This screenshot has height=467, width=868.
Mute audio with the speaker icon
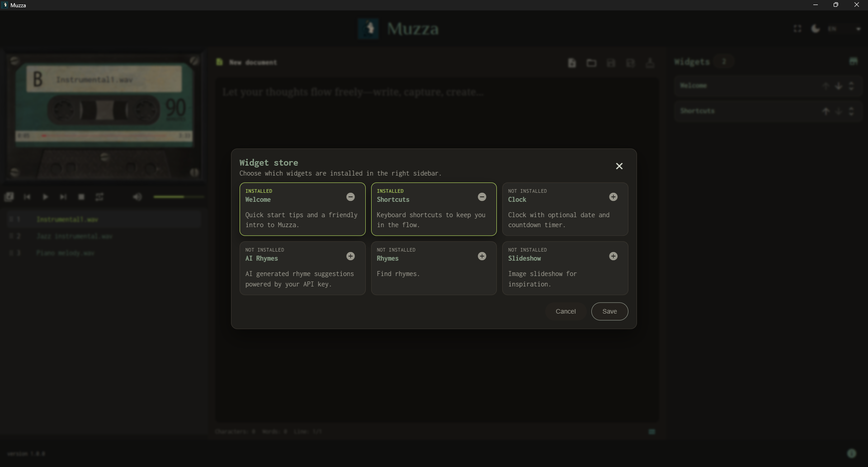[x=138, y=196]
